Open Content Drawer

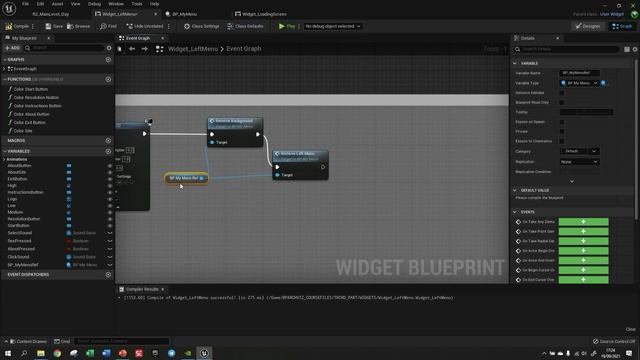tap(28, 341)
